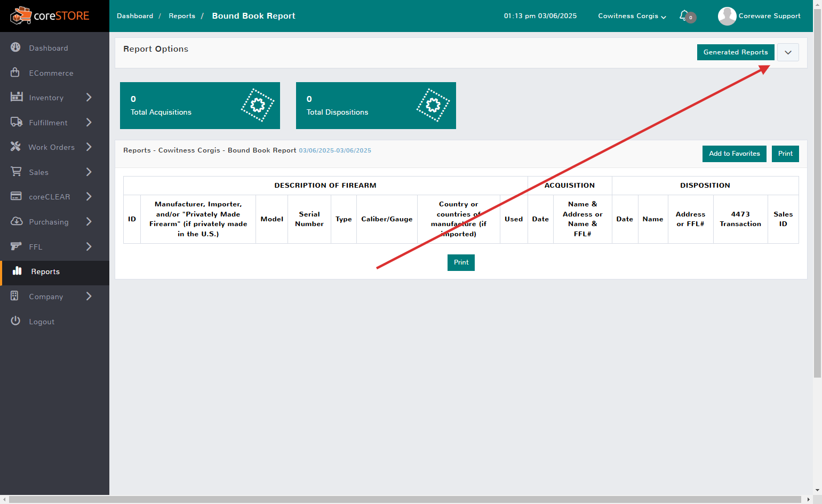Click the Coreware Support user avatar

pyautogui.click(x=727, y=16)
